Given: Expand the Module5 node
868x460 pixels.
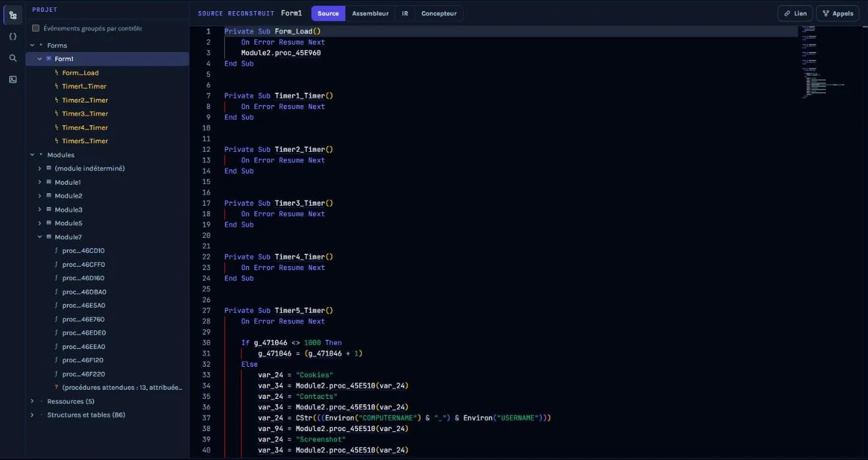Looking at the screenshot, I should point(40,223).
